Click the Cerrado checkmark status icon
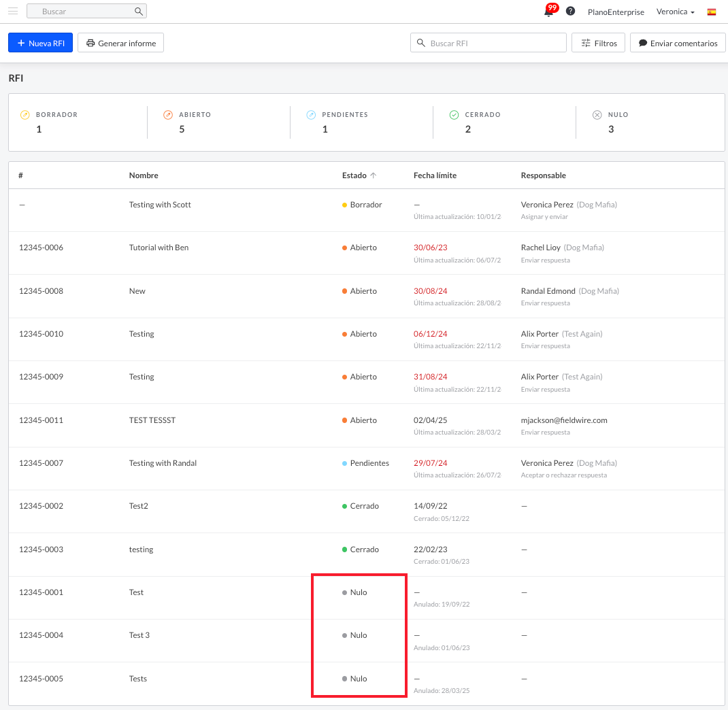Screen dimensions: 728x710 (454, 115)
